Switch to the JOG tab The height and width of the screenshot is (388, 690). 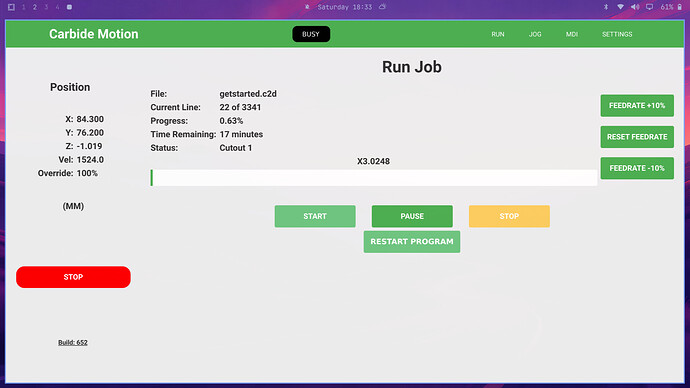(535, 34)
